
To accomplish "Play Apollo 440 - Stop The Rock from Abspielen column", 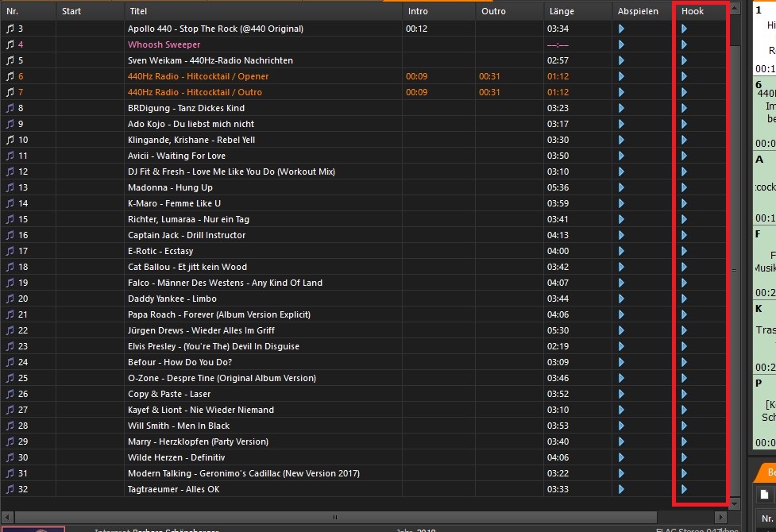I will coord(621,29).
